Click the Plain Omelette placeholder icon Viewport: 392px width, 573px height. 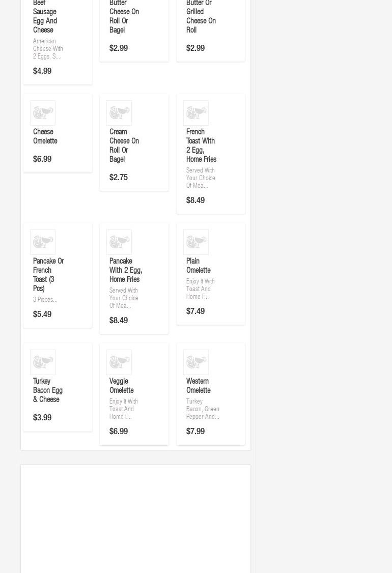point(196,242)
